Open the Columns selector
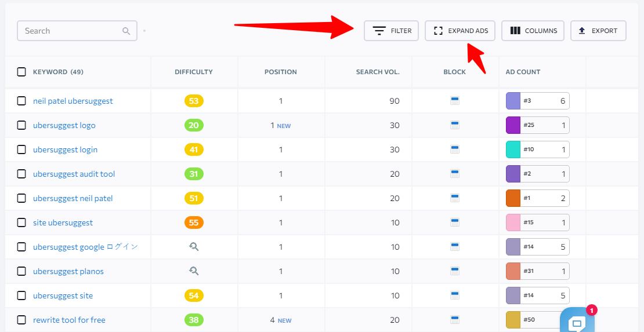644x332 pixels. point(533,31)
